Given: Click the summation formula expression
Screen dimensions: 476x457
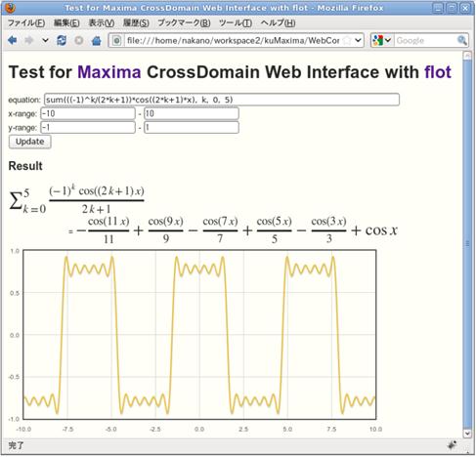Looking at the screenshot, I should [x=77, y=199].
